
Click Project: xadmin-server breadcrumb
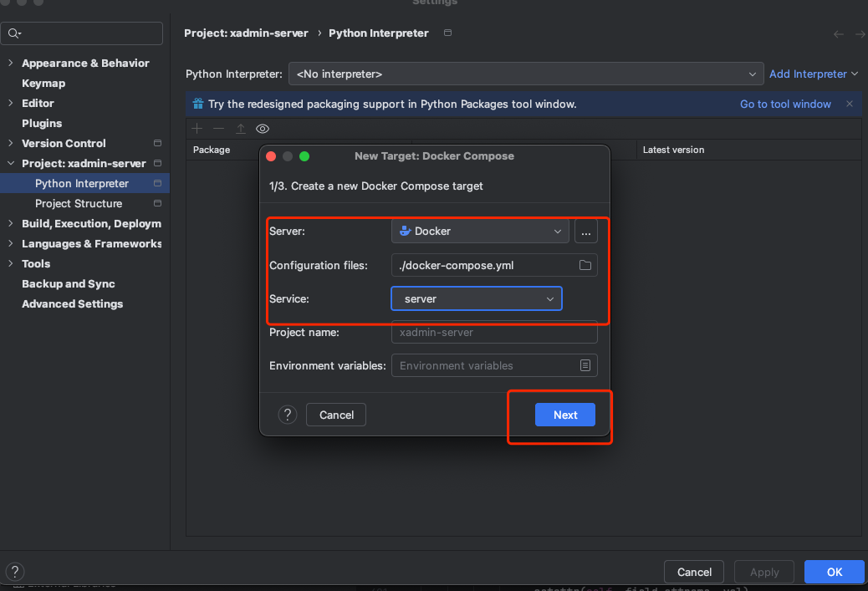[x=246, y=33]
